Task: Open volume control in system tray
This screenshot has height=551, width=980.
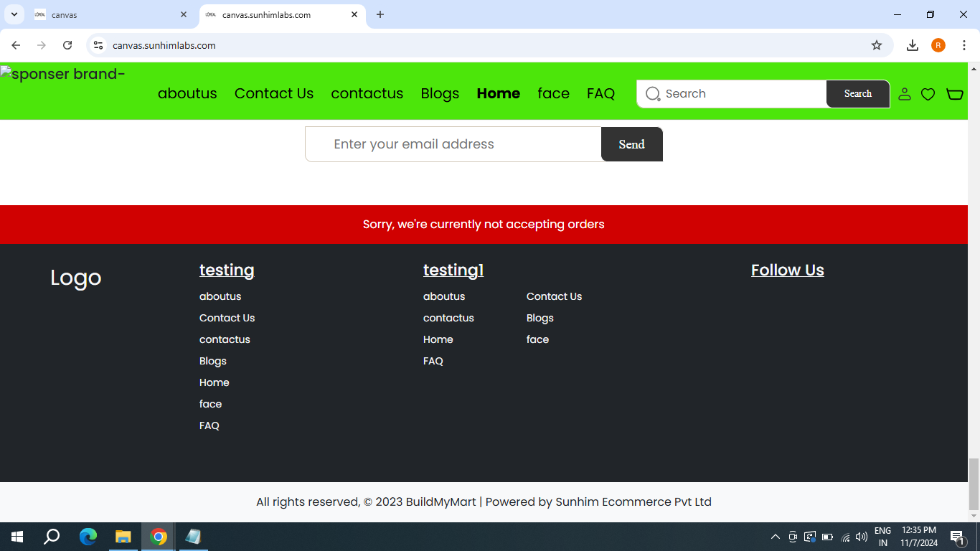Action: (862, 537)
